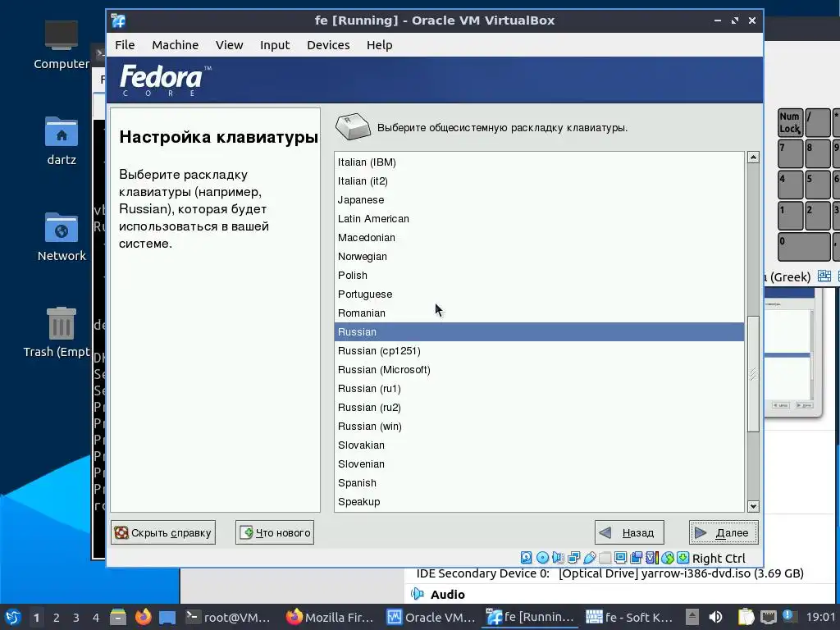Viewport: 840px width, 630px height.
Task: Select Romanian keyboard layout
Action: click(539, 313)
